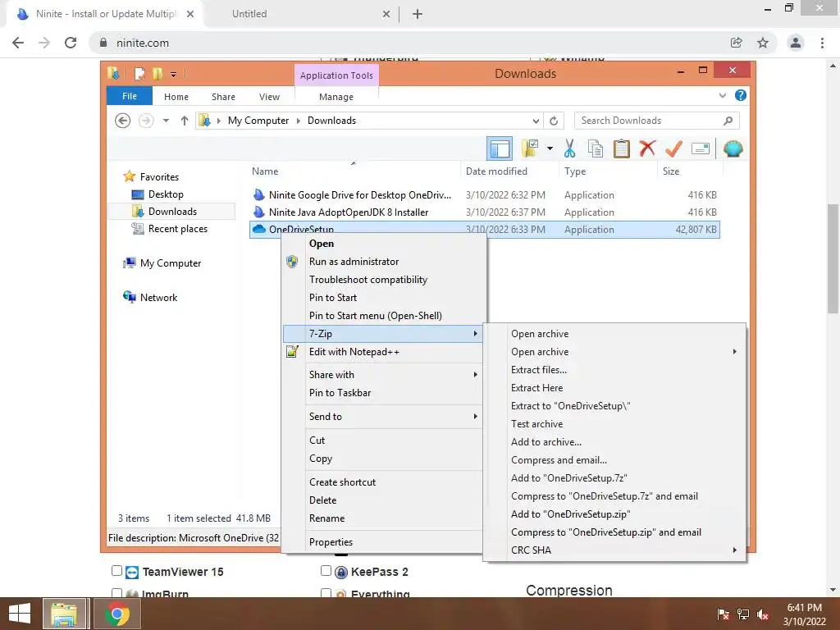This screenshot has width=840, height=630.
Task: Expand the Share with submenu
Action: coord(475,374)
